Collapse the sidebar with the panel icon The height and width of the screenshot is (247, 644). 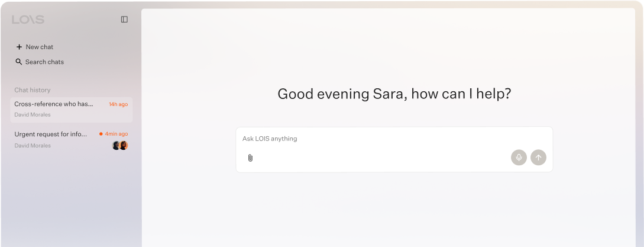click(124, 20)
